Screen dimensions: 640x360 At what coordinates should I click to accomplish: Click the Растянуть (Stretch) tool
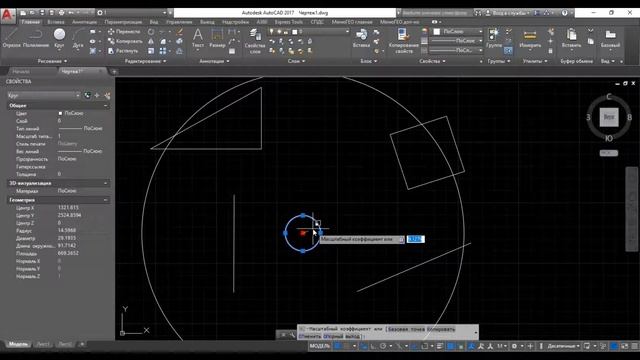pyautogui.click(x=123, y=51)
